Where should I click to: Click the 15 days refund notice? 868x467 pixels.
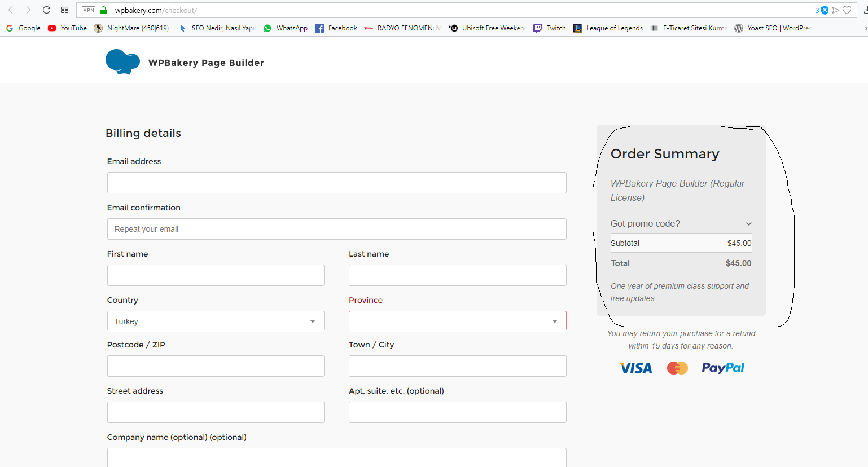(681, 340)
